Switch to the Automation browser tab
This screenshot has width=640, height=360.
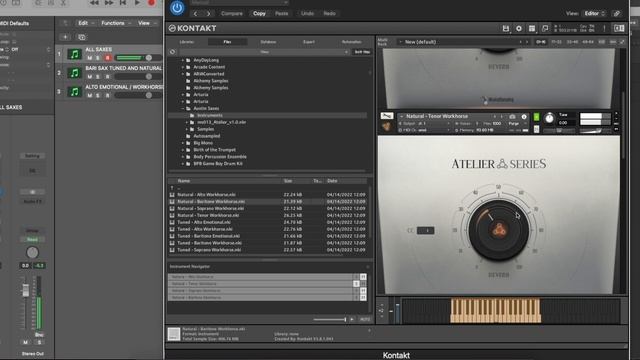click(x=351, y=42)
